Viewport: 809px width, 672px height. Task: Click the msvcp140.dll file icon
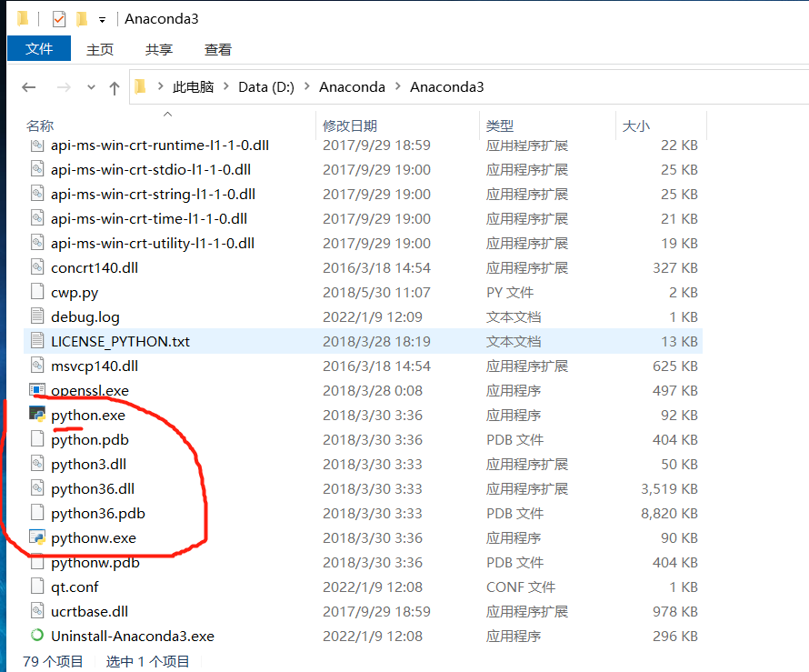tap(37, 365)
